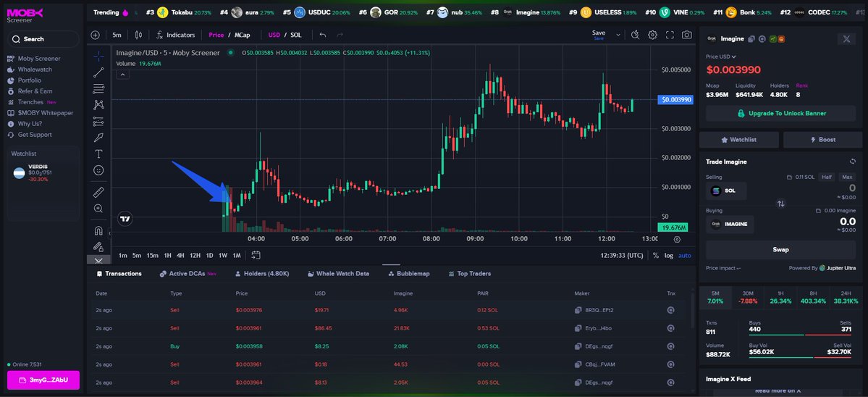
Task: Enter fullscreen chart mode
Action: [670, 35]
